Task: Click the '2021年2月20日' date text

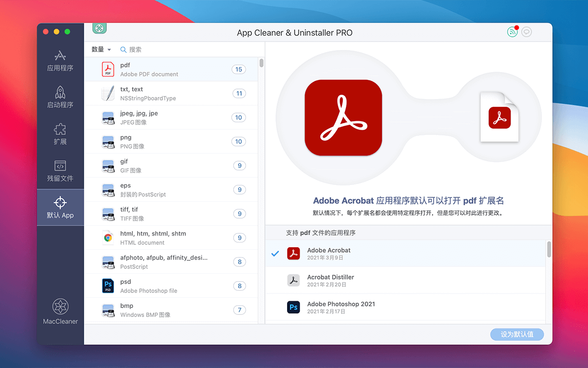Action: [327, 285]
